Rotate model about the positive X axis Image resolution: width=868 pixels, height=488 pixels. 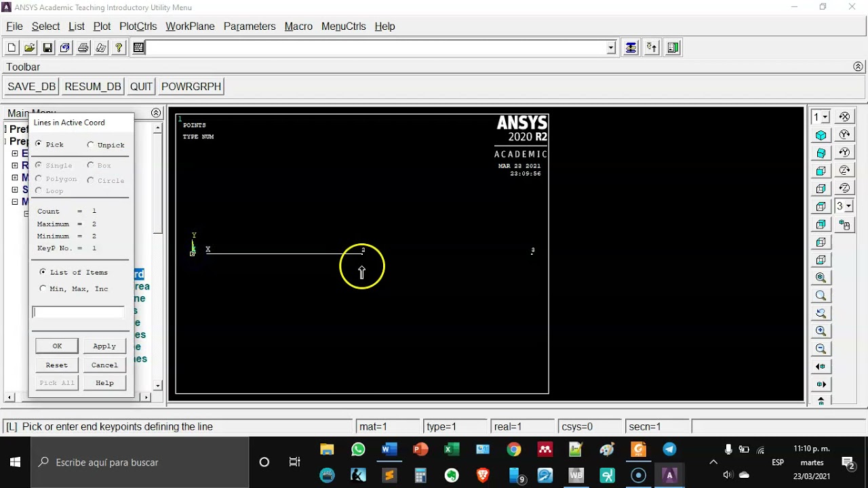(844, 117)
